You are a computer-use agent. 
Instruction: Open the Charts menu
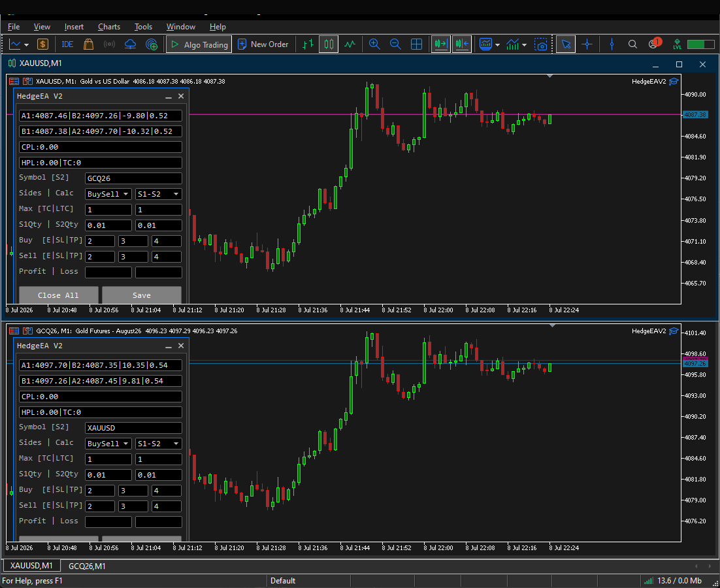point(109,27)
